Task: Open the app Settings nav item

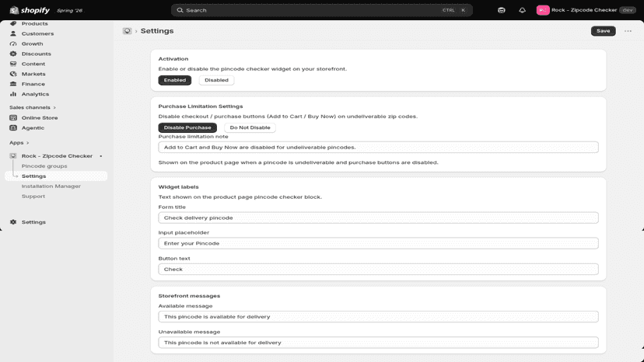Action: pos(56,176)
